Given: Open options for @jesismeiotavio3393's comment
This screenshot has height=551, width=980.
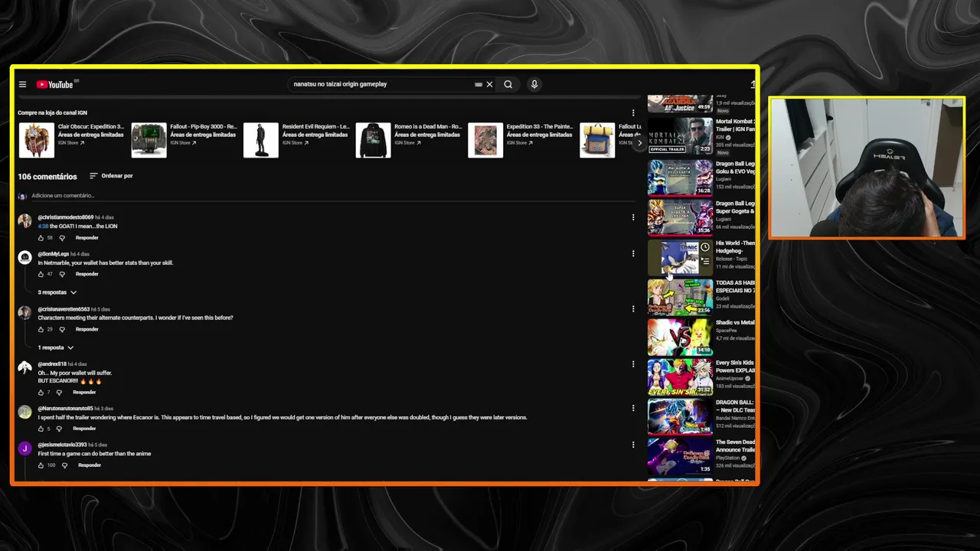Looking at the screenshot, I should 633,445.
